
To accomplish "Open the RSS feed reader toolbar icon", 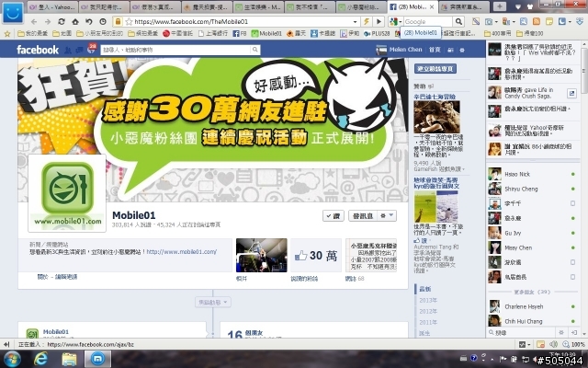I will pyautogui.click(x=537, y=21).
